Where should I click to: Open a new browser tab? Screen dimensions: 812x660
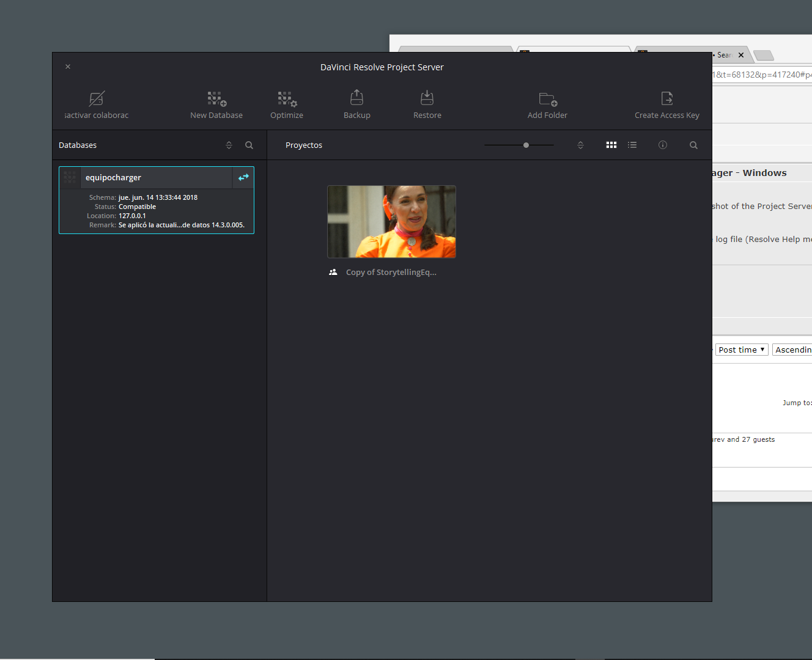pos(764,56)
